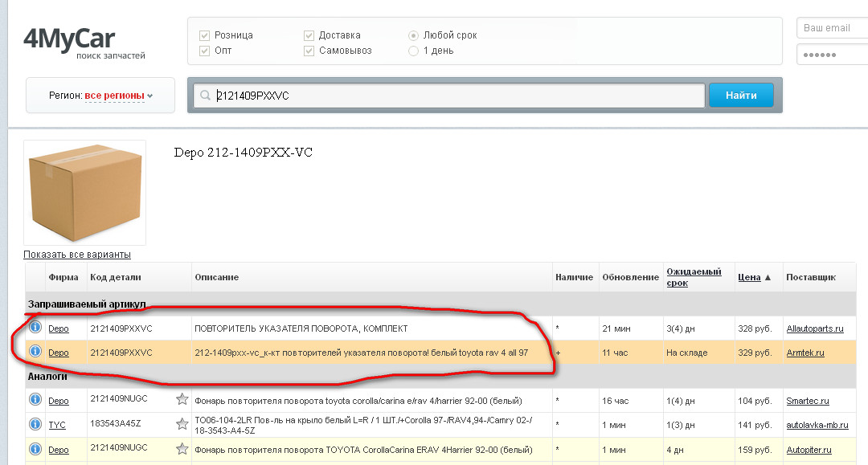Click info icon for Allautoparts.ru row
Screen dimensions: 868x465
35,328
